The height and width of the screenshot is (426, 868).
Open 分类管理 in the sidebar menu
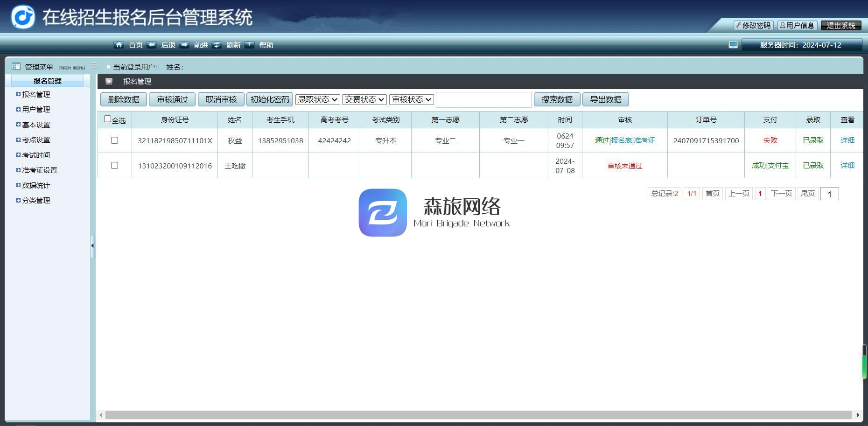(36, 200)
